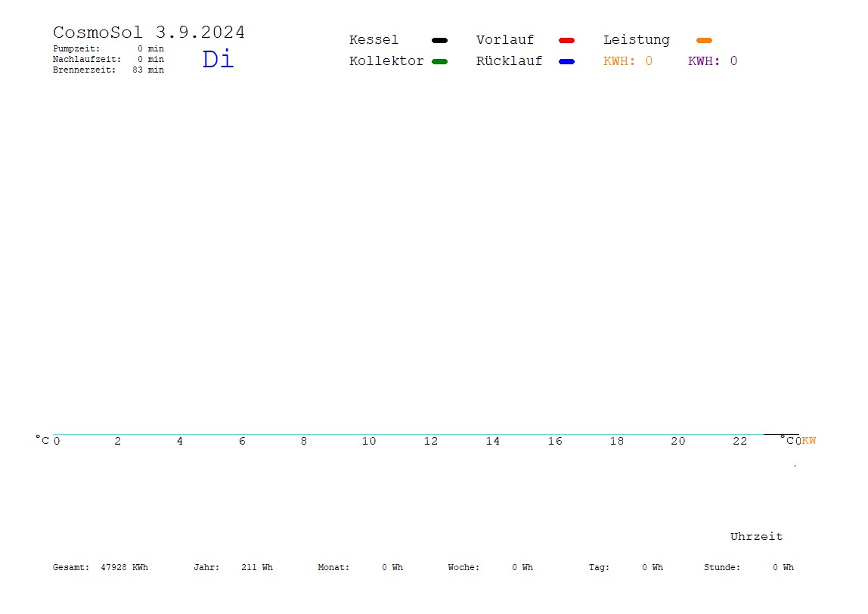Click the 'Gesamt:' label
The image size is (868, 614).
[x=71, y=567]
